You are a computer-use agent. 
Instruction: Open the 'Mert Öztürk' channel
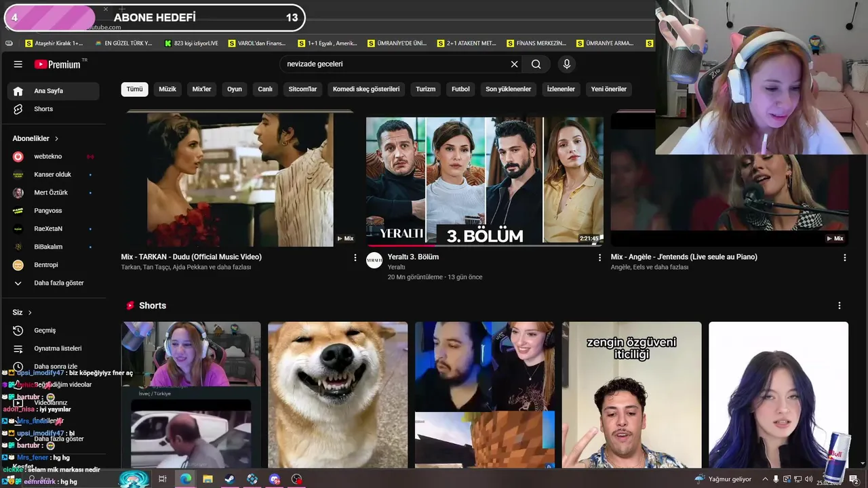point(54,192)
